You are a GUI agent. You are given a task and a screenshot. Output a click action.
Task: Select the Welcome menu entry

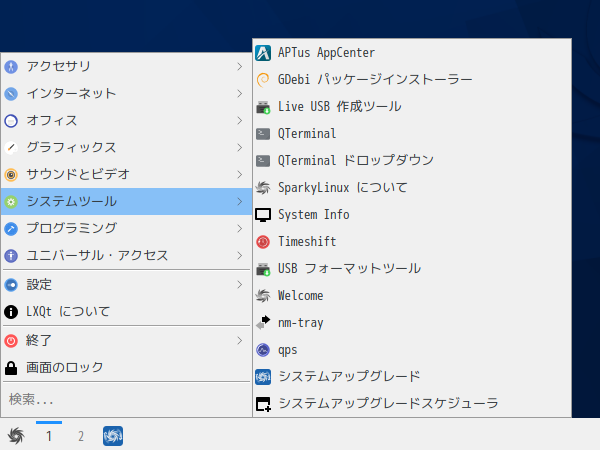[x=412, y=296]
